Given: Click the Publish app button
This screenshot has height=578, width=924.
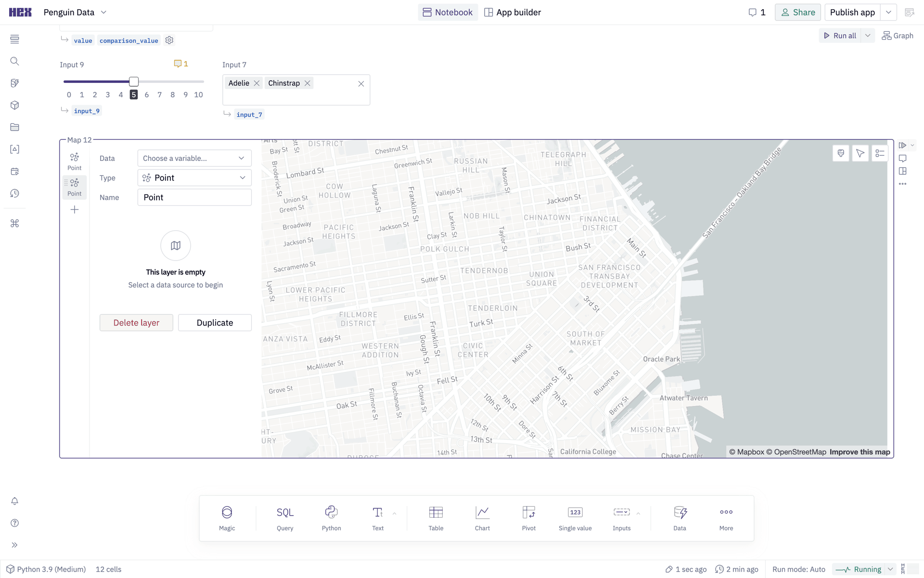Looking at the screenshot, I should (852, 13).
